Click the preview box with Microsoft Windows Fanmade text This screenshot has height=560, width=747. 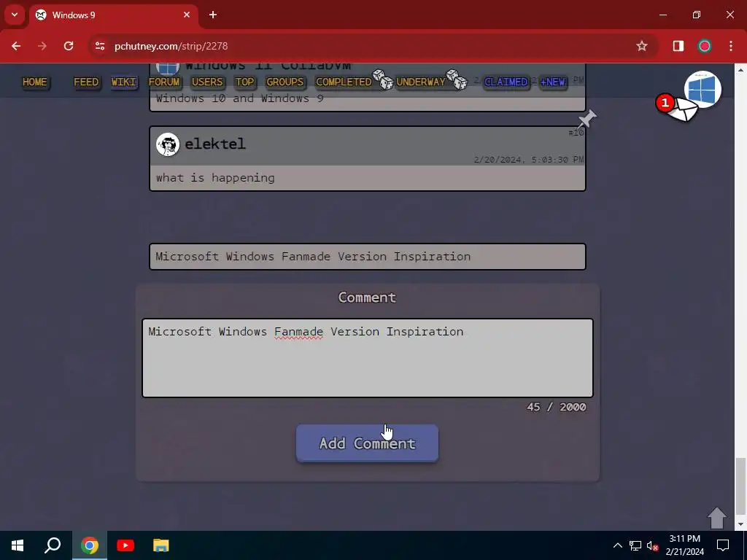(x=368, y=257)
